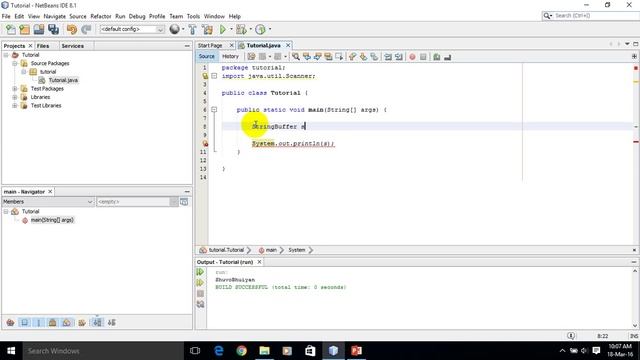The height and width of the screenshot is (360, 640).
Task: Open the Navigate menu
Action: pyautogui.click(x=55, y=16)
